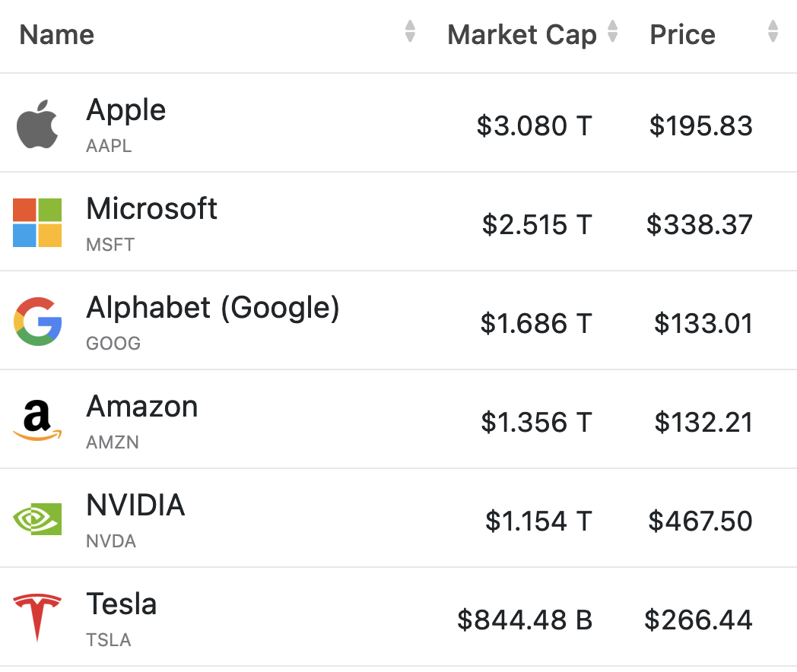Click the Market Cap column header

522,35
